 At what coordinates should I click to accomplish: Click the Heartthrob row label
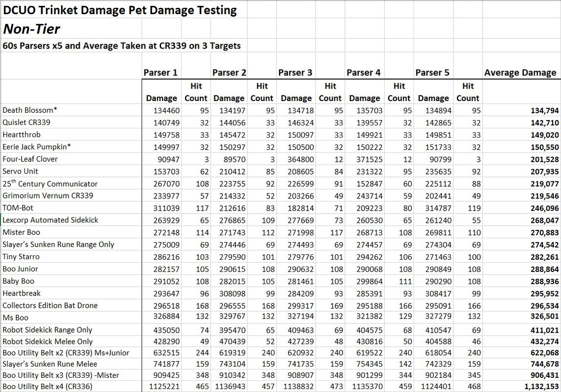[x=22, y=134]
